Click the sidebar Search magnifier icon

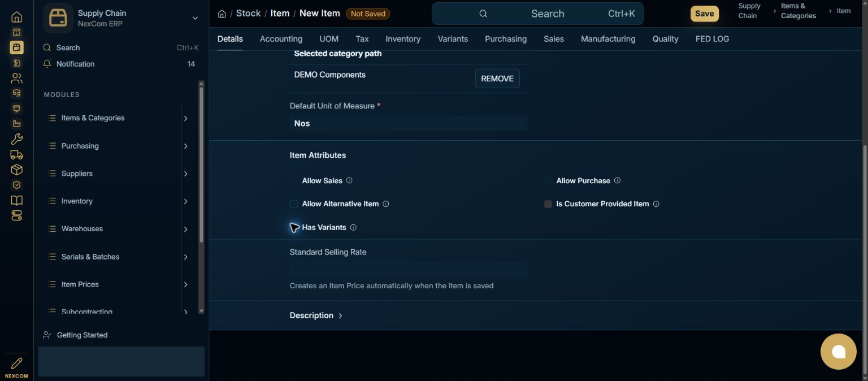(x=47, y=47)
